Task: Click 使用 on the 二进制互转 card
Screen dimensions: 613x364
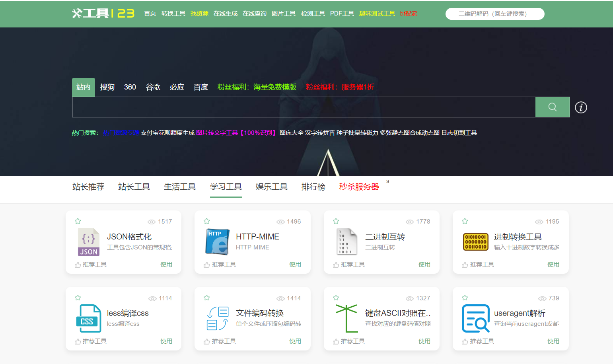Action: (x=424, y=264)
